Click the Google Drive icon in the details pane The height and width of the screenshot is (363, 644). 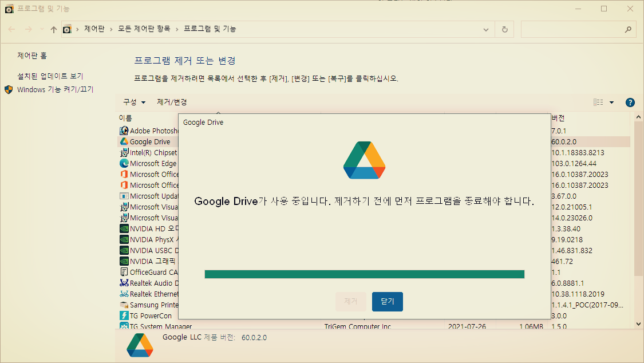[x=140, y=345]
